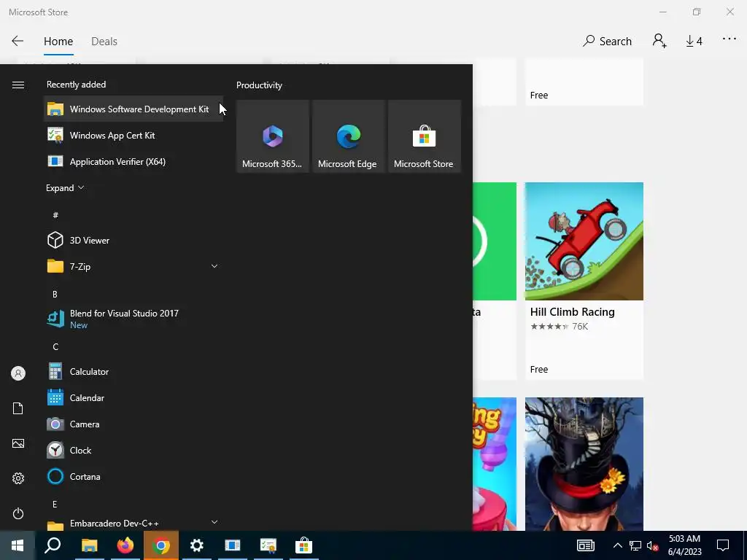Screen dimensions: 747x560
Task: Open Search in Microsoft Store
Action: click(607, 41)
